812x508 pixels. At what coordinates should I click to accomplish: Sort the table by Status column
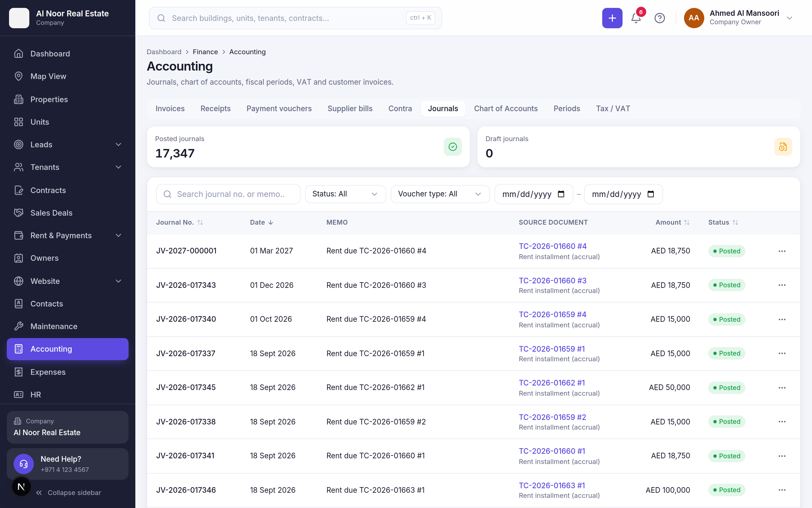pyautogui.click(x=723, y=222)
